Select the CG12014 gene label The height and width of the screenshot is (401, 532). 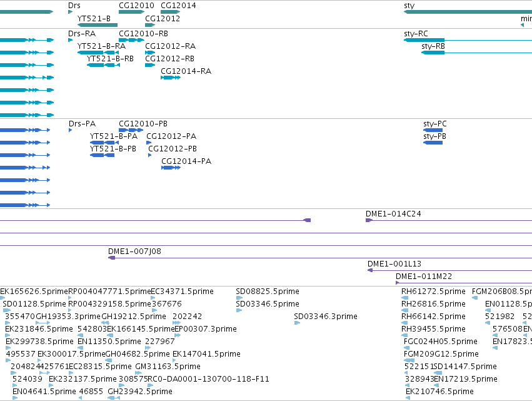coord(178,6)
